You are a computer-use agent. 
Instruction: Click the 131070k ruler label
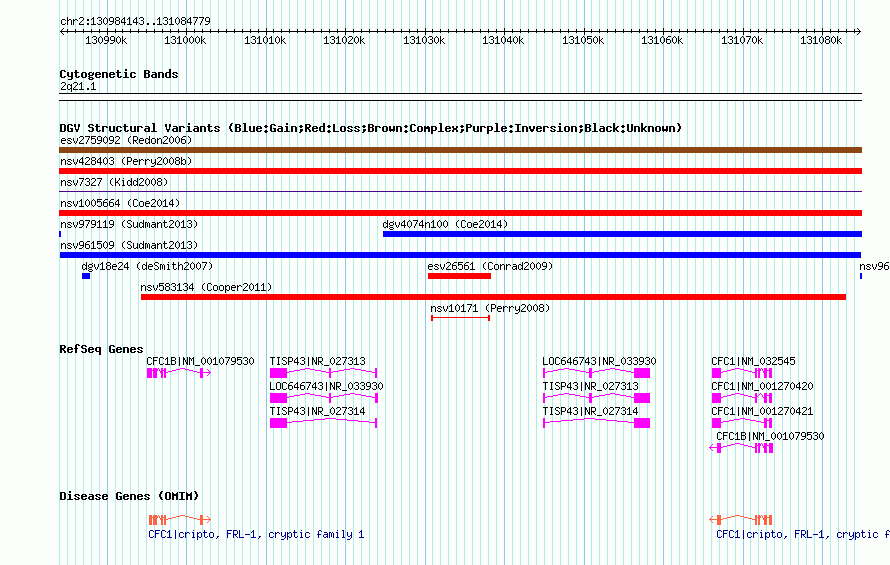tap(742, 40)
